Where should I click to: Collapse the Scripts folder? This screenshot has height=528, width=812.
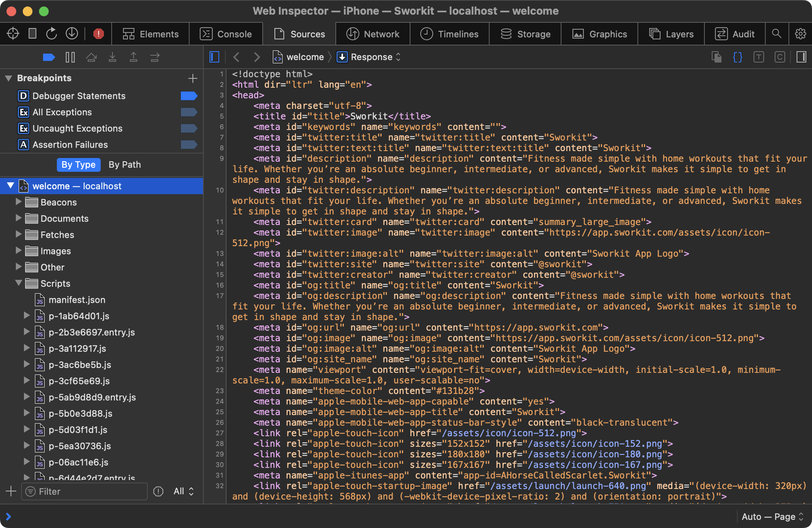pyautogui.click(x=18, y=283)
